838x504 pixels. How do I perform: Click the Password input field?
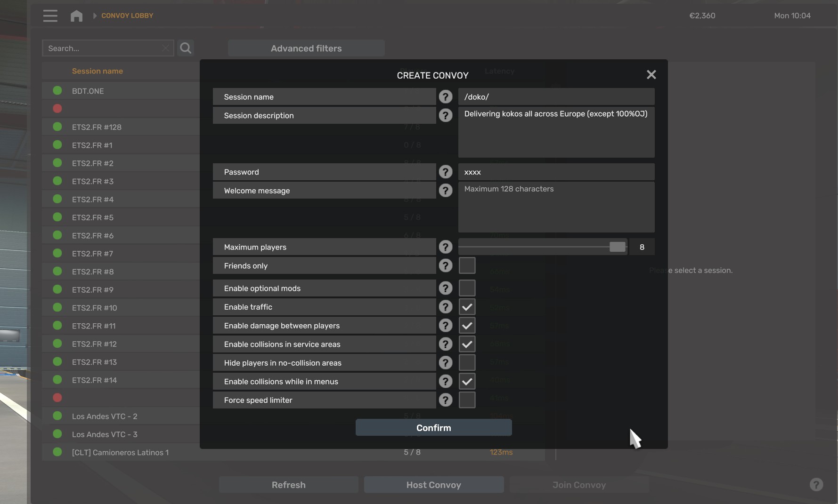click(x=556, y=172)
